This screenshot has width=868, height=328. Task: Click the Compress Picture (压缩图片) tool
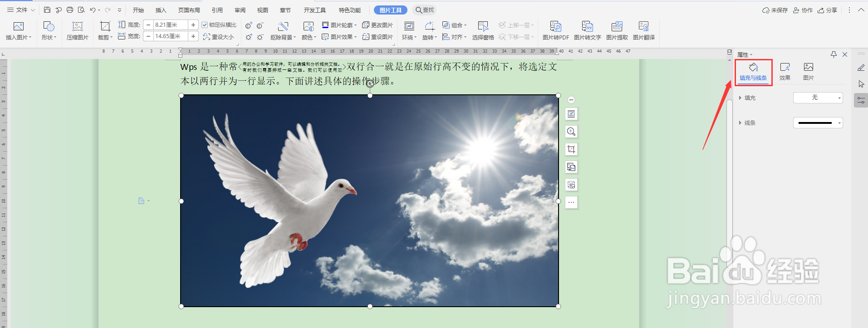point(78,30)
